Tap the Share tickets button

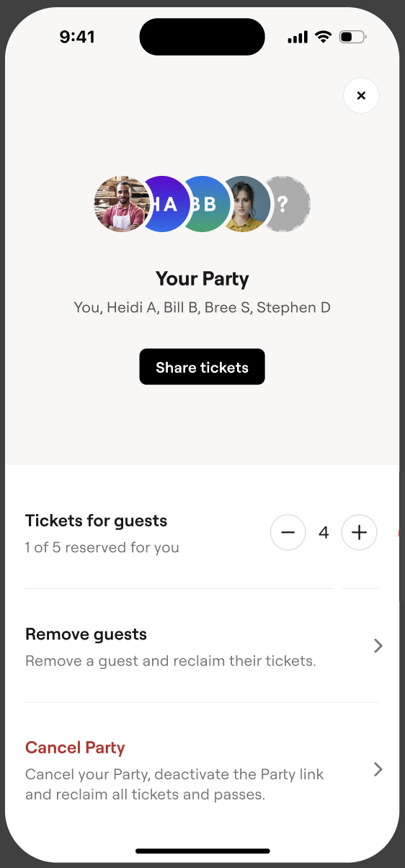[202, 367]
